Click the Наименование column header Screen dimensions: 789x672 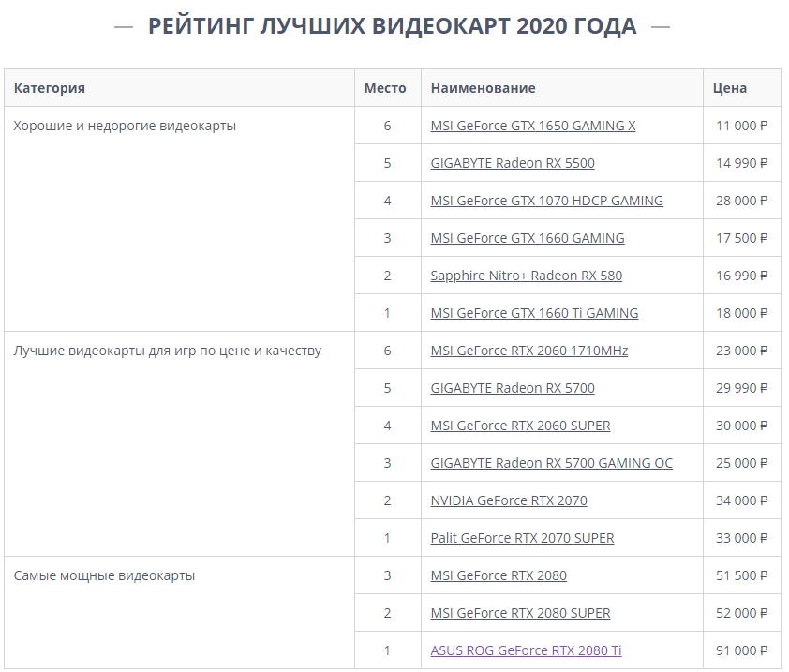coord(483,88)
